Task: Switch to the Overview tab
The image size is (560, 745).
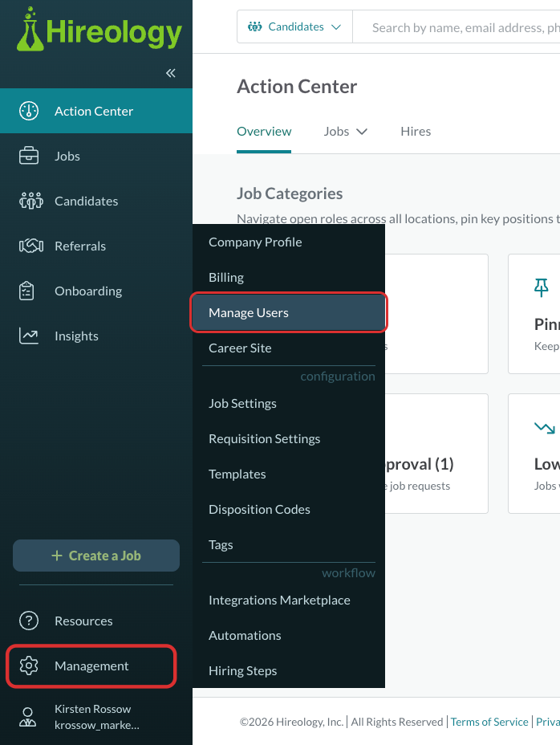Action: pos(264,131)
